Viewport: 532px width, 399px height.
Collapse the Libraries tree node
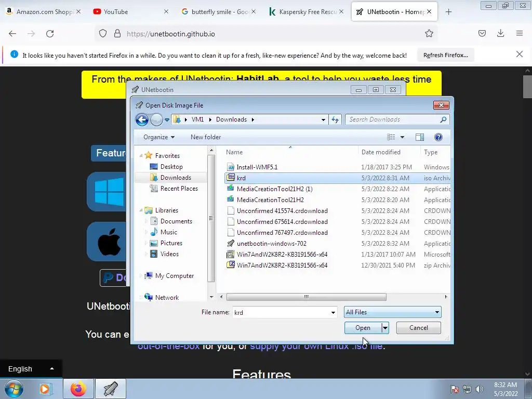[141, 210]
